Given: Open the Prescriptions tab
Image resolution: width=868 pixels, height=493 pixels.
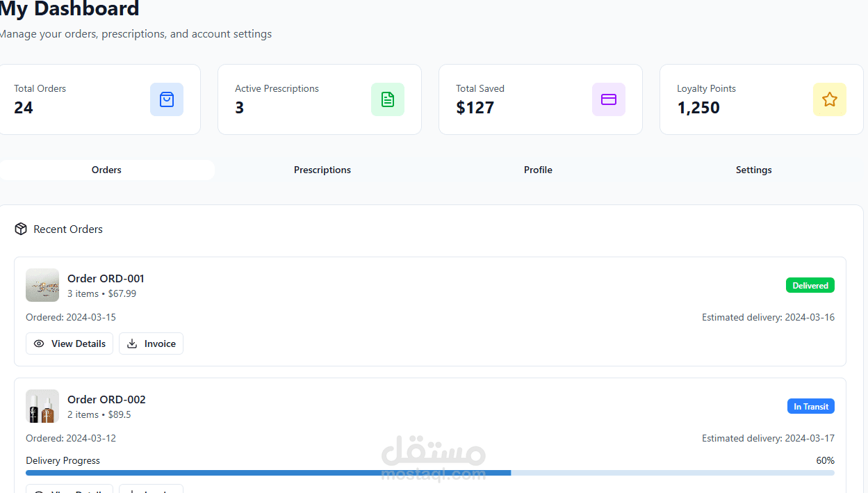Looking at the screenshot, I should (322, 170).
